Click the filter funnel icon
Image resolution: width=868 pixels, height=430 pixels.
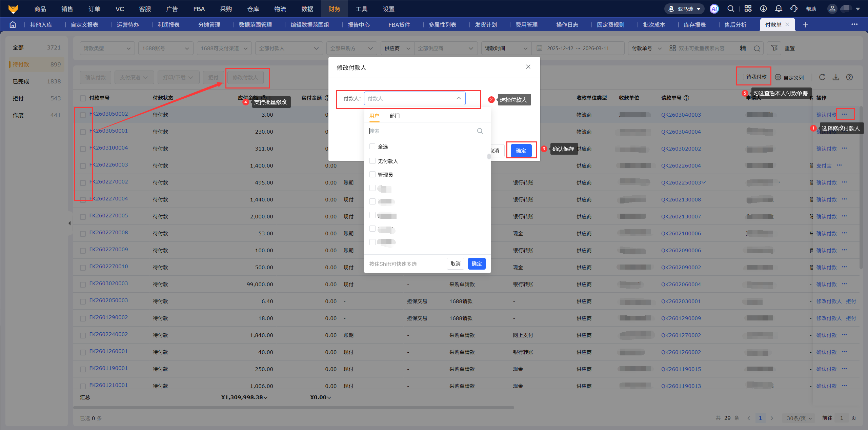(774, 48)
